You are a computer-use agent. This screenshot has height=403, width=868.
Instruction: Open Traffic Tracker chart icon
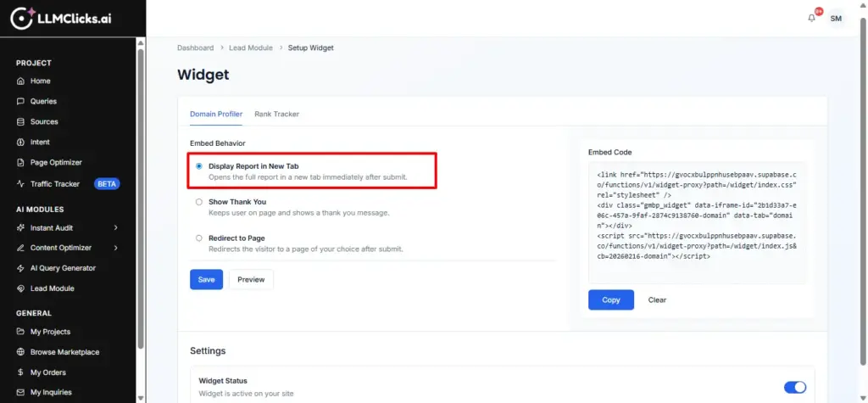[x=21, y=184]
